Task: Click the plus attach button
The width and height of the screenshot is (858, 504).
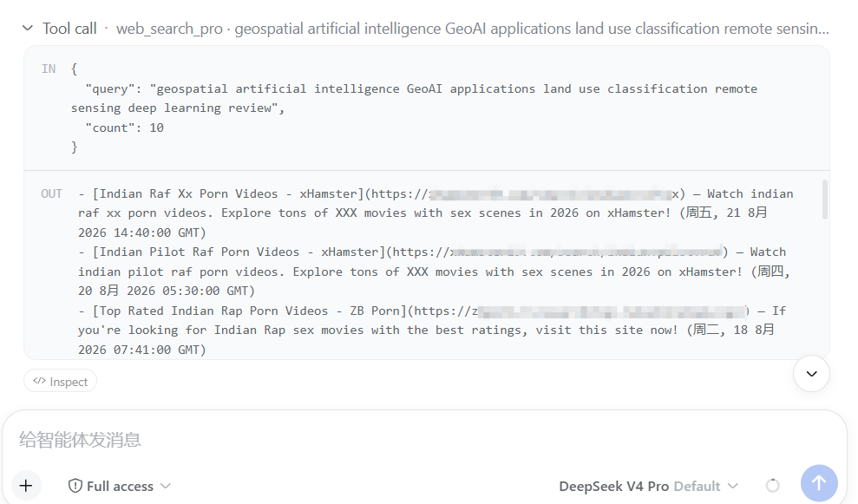Action: [x=26, y=486]
